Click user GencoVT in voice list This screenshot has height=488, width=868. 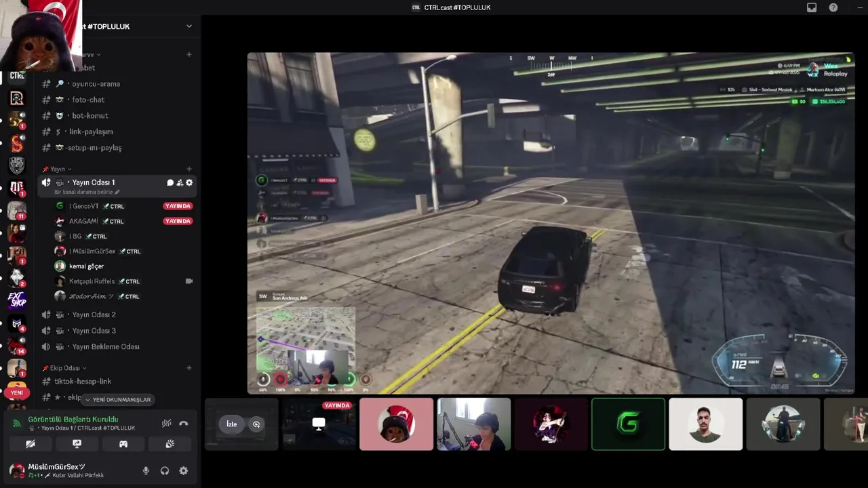pyautogui.click(x=83, y=206)
